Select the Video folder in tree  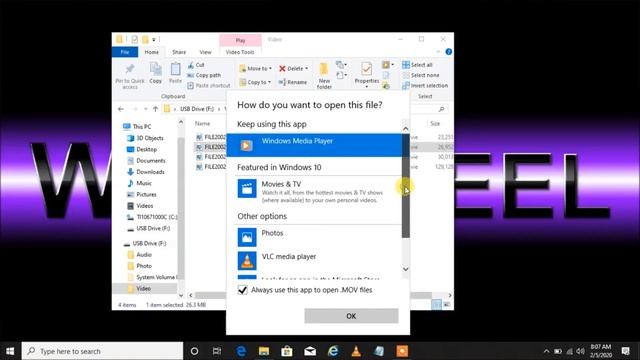pyautogui.click(x=145, y=289)
